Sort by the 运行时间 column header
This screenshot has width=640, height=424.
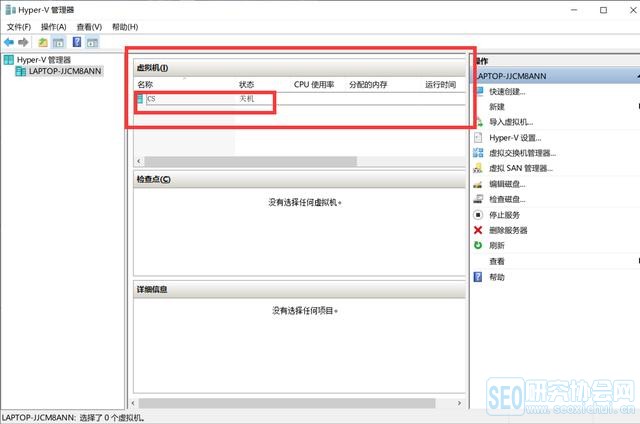tap(440, 84)
